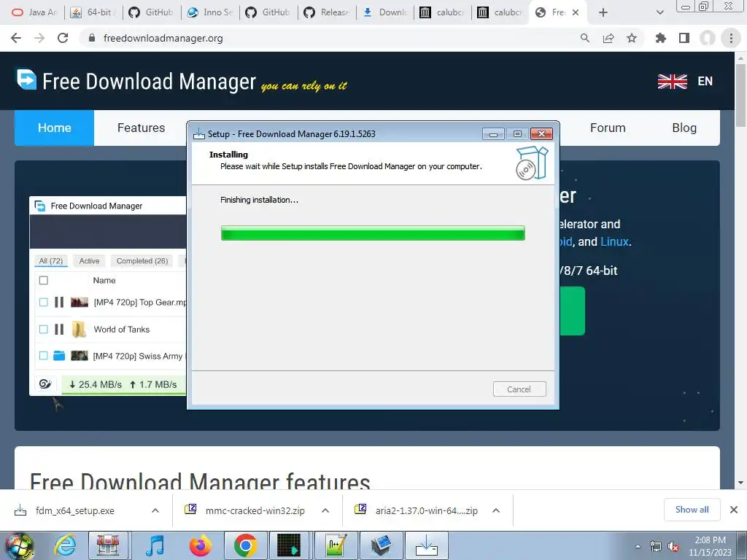Select the Active filter tab
This screenshot has height=560, width=747.
point(89,261)
